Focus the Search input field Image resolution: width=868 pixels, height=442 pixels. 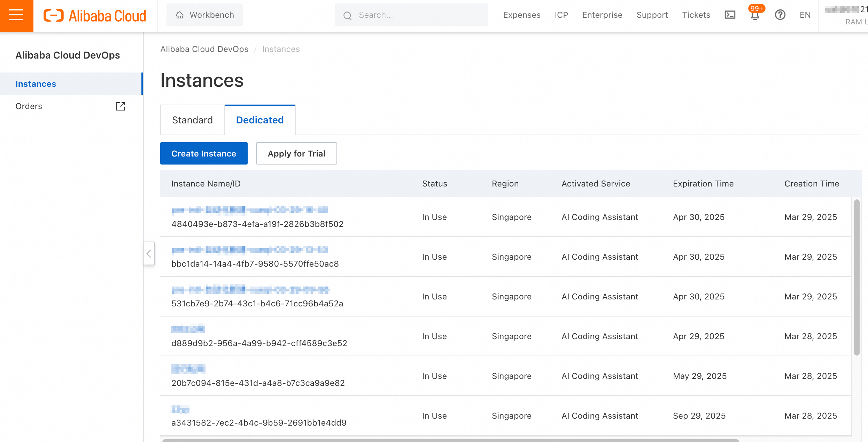[411, 15]
